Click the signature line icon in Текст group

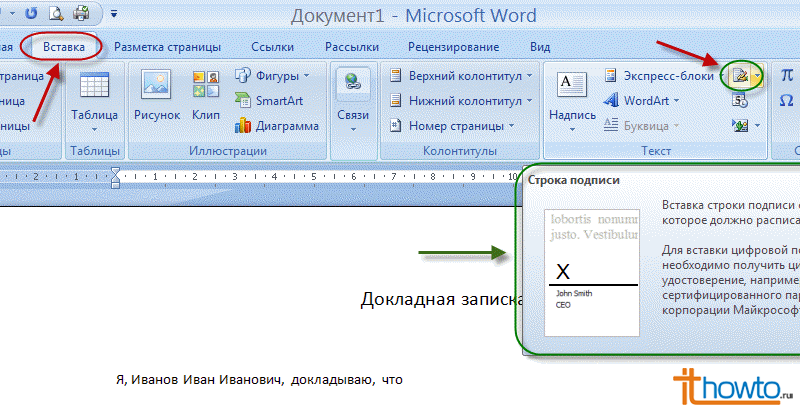(740, 76)
